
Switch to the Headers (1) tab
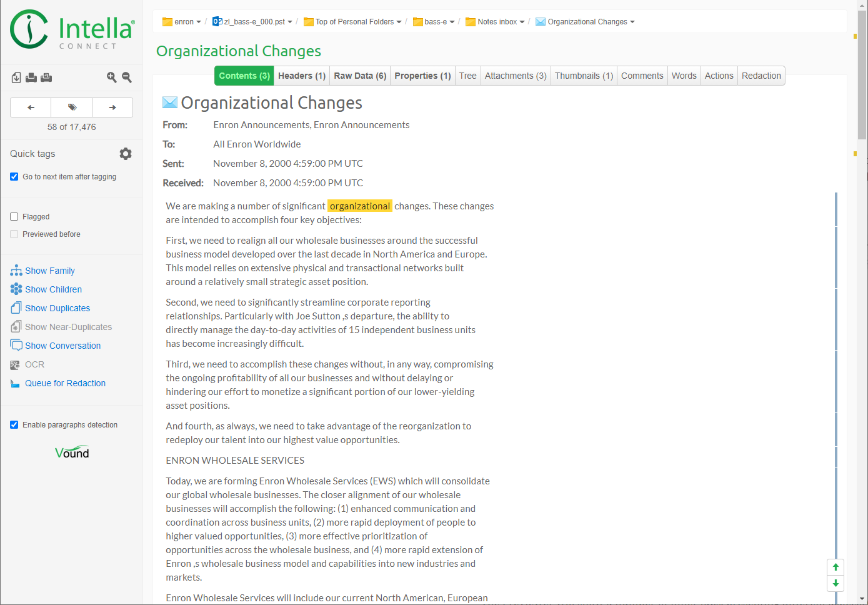(302, 76)
